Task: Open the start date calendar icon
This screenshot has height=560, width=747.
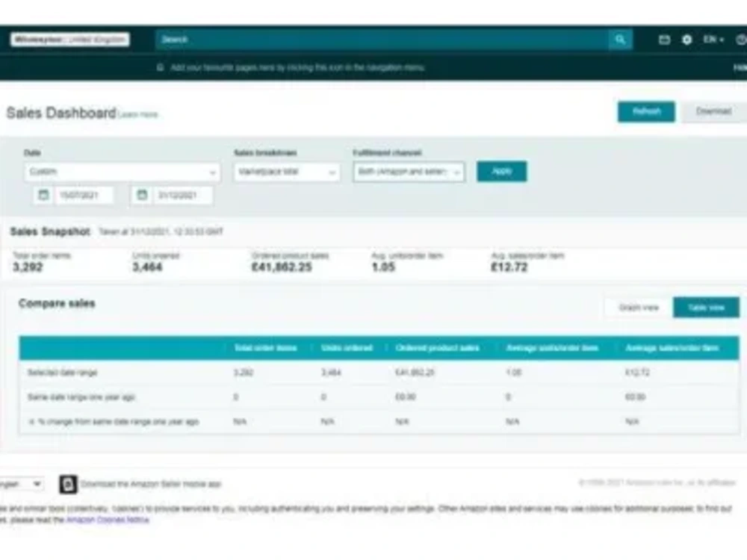Action: tap(43, 195)
